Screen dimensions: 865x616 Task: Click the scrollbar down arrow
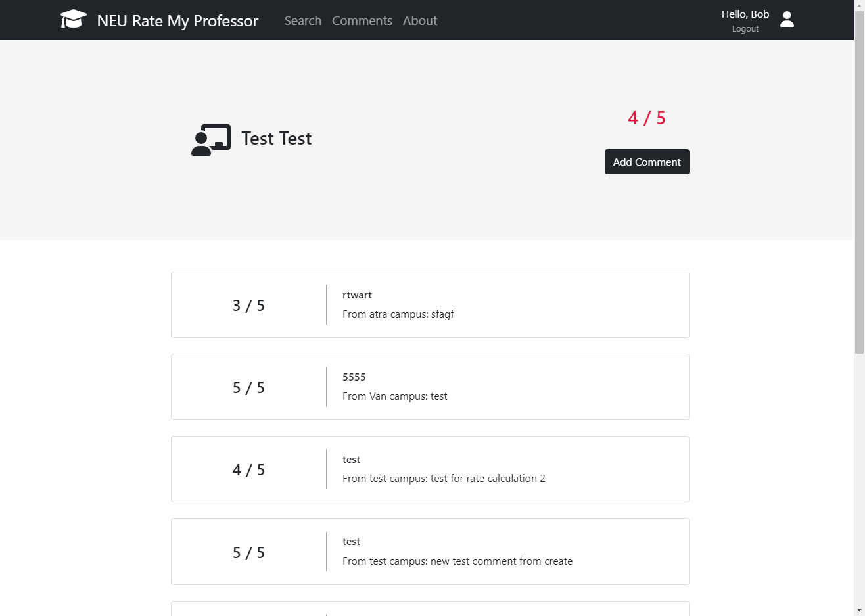[x=859, y=611]
